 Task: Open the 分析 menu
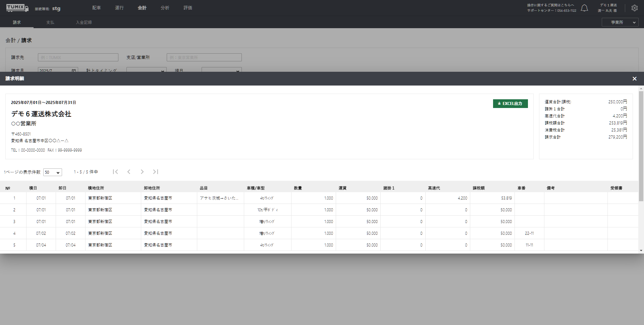tap(165, 8)
